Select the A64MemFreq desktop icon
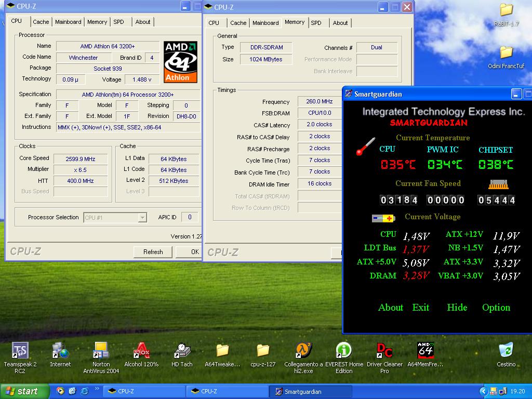Screen dimensions: 532x399 click(x=425, y=351)
